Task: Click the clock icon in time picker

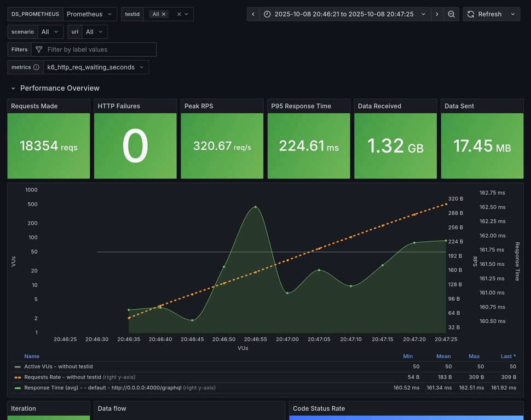Action: 267,14
